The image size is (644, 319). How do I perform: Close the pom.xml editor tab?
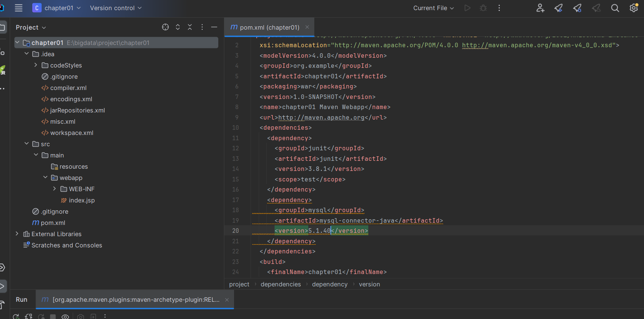307,27
